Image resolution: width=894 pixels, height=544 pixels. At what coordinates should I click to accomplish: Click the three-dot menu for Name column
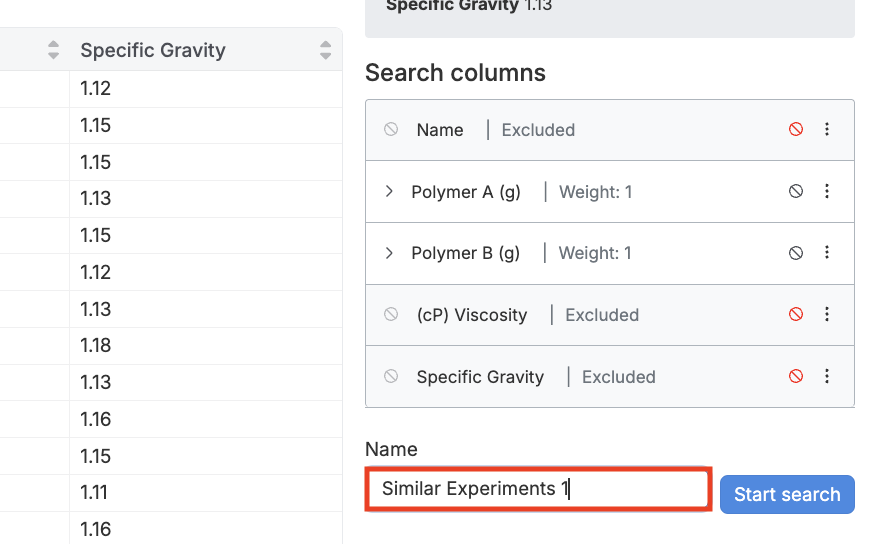827,130
